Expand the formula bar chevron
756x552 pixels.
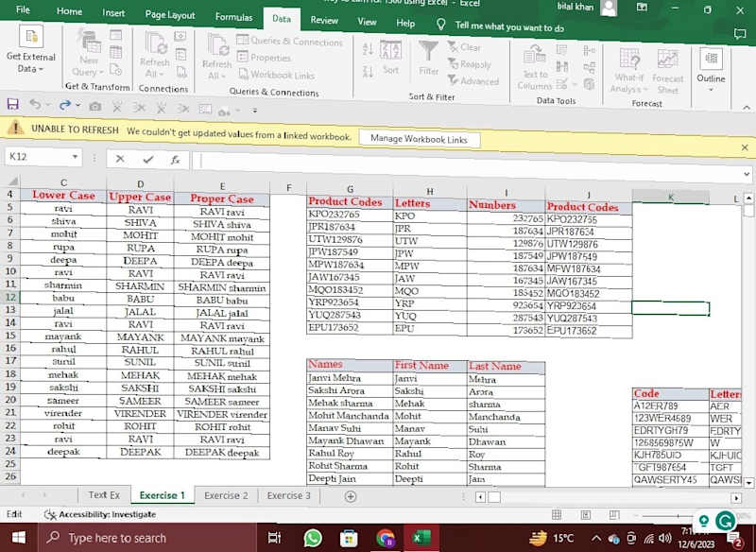click(x=747, y=174)
